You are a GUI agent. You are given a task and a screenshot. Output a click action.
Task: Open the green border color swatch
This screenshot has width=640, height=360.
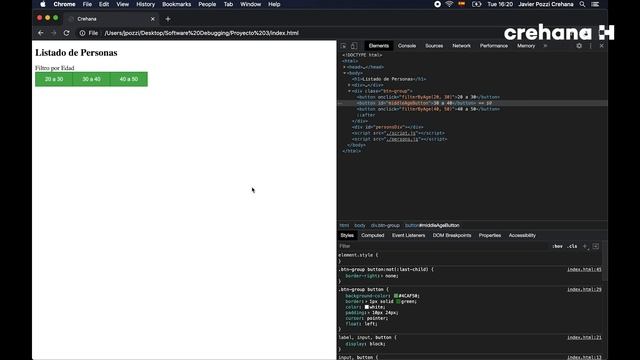pyautogui.click(x=398, y=302)
